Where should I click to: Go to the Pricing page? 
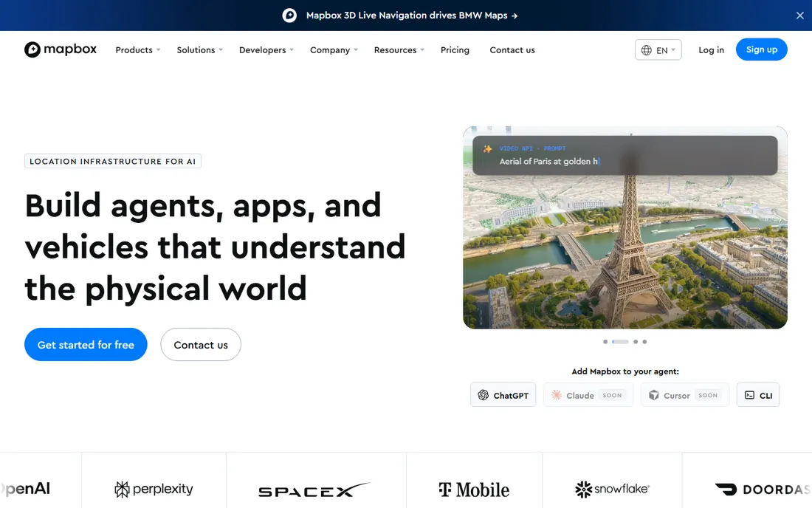[x=455, y=49]
